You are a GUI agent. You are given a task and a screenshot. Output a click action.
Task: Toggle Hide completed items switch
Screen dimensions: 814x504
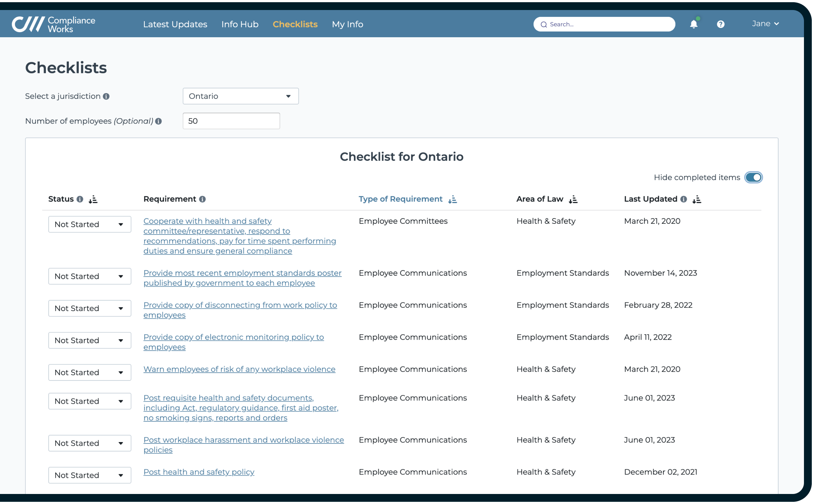(x=753, y=178)
